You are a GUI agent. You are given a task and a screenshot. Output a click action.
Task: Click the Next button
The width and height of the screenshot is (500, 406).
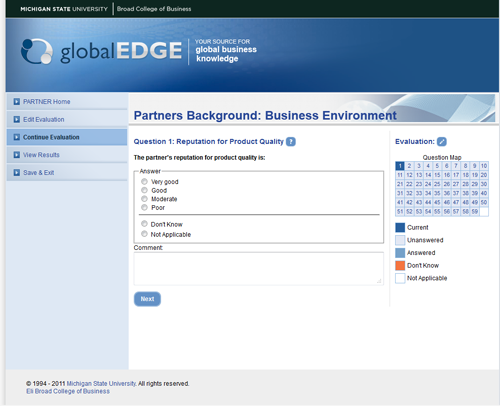pyautogui.click(x=147, y=299)
